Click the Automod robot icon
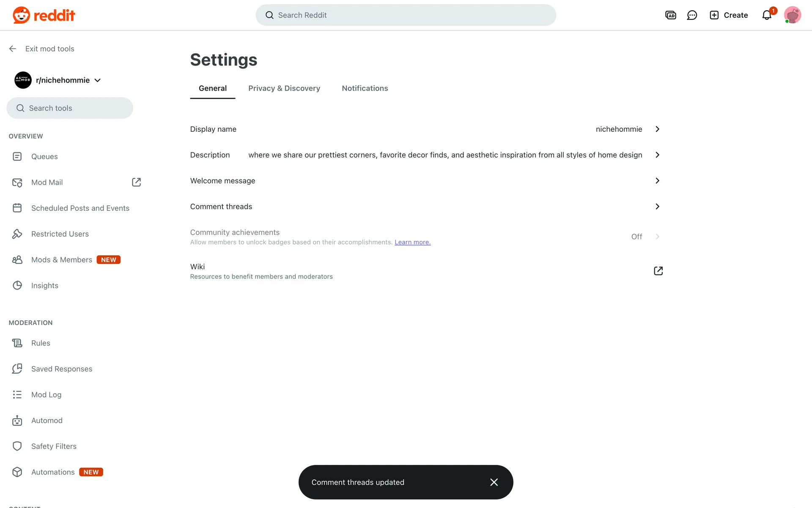 pos(17,420)
